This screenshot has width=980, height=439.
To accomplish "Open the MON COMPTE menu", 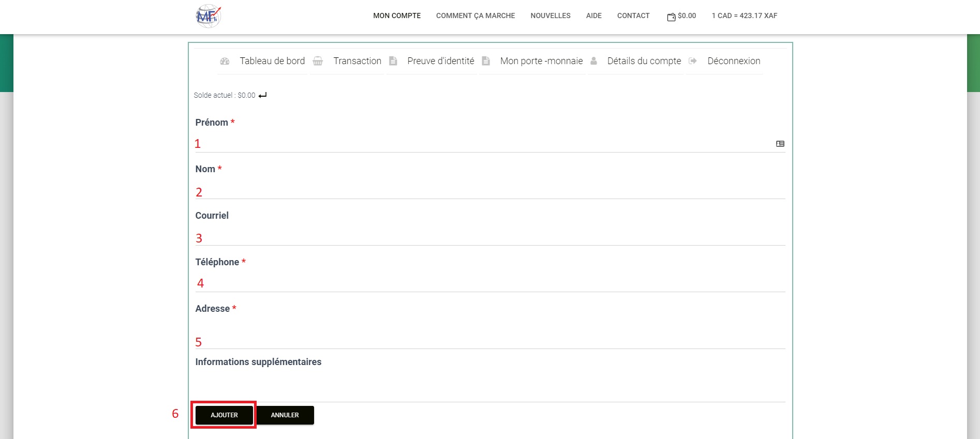I will (397, 16).
